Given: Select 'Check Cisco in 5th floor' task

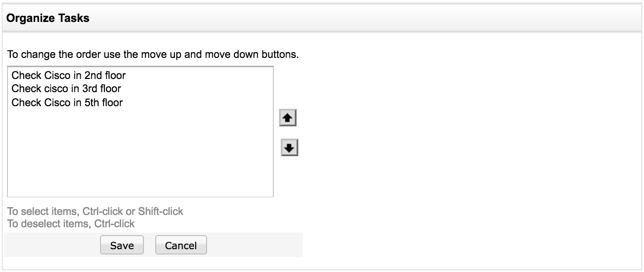Looking at the screenshot, I should point(67,103).
